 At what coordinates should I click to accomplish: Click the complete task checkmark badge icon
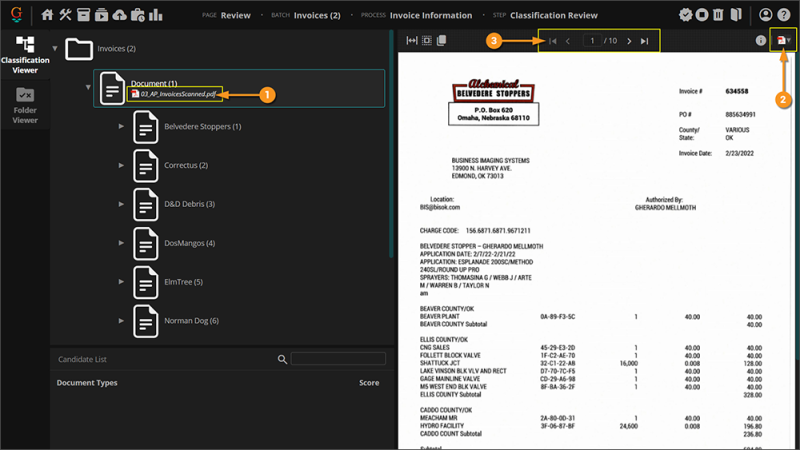[685, 15]
